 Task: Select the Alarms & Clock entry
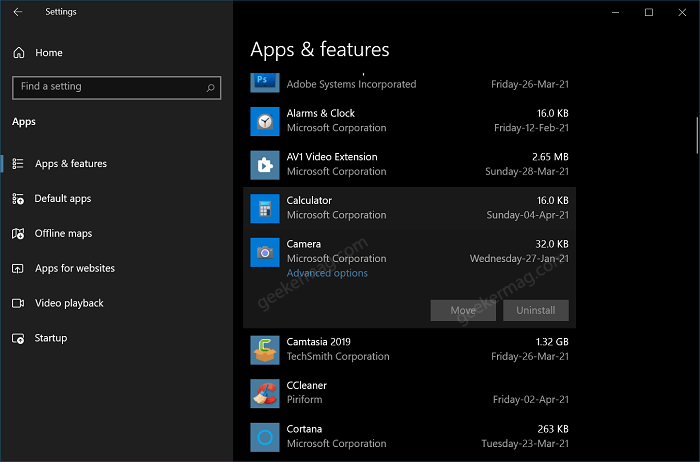click(409, 121)
